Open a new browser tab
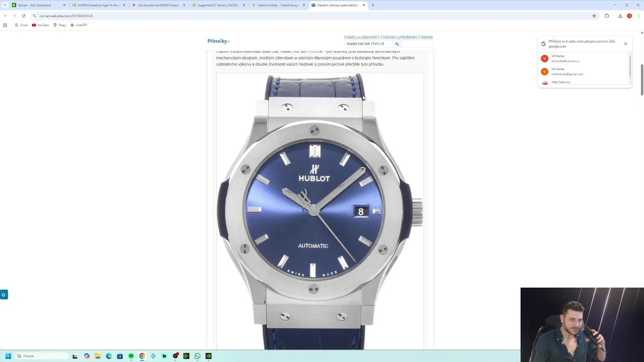The width and height of the screenshot is (644, 362). point(373,5)
